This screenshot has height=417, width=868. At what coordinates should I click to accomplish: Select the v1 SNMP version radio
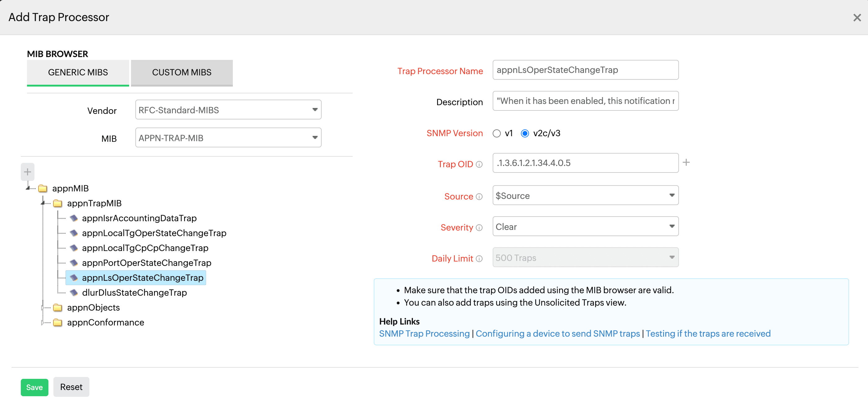pyautogui.click(x=496, y=133)
